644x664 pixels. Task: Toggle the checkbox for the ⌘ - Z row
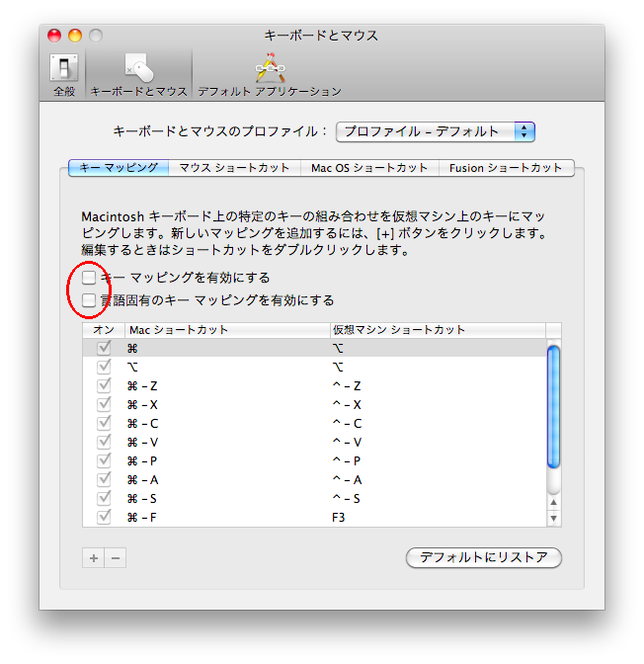104,385
